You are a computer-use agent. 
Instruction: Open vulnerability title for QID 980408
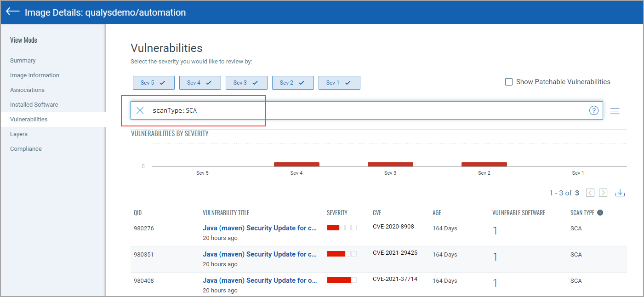pyautogui.click(x=260, y=280)
